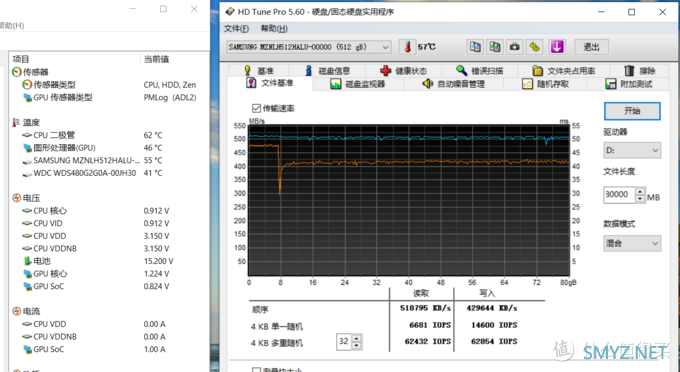Open the 数据模式 混合 dropdown
The height and width of the screenshot is (372, 680).
(632, 243)
